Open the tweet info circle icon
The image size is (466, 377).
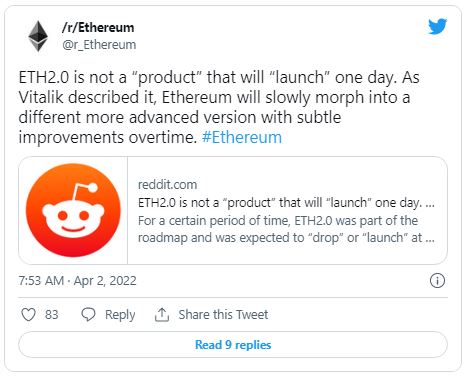click(x=437, y=281)
